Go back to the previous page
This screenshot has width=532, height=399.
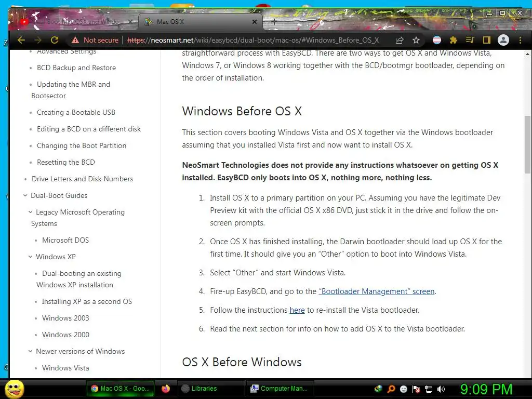pos(21,40)
